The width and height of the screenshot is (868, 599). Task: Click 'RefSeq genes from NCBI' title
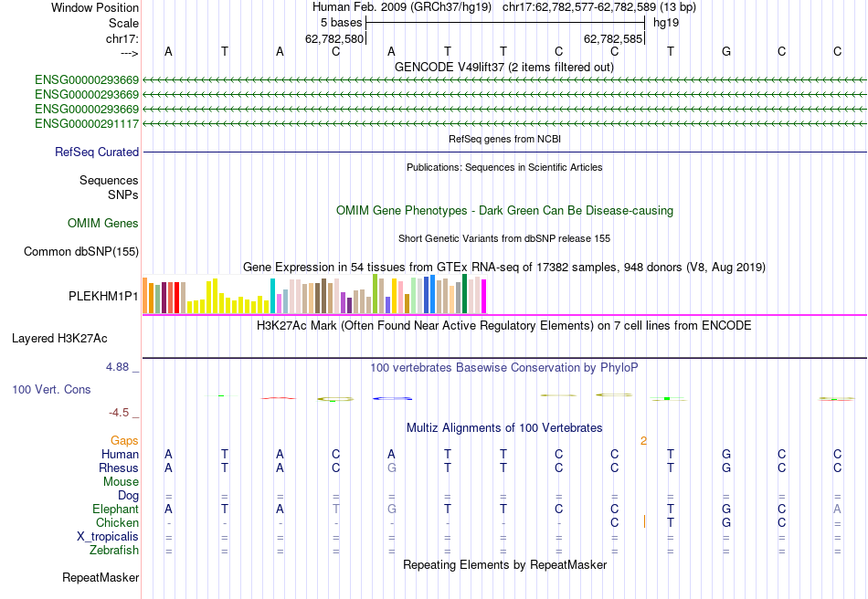504,139
